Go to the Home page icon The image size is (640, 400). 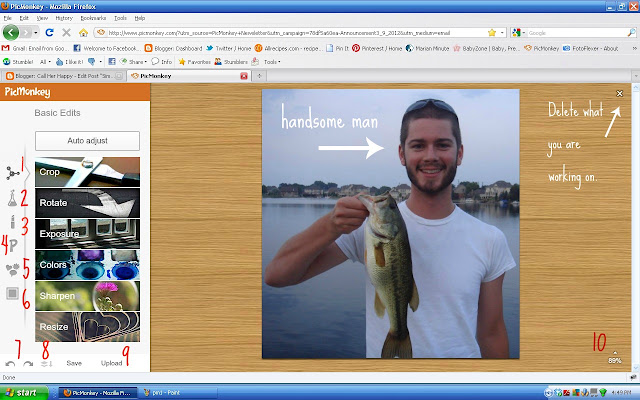83,33
